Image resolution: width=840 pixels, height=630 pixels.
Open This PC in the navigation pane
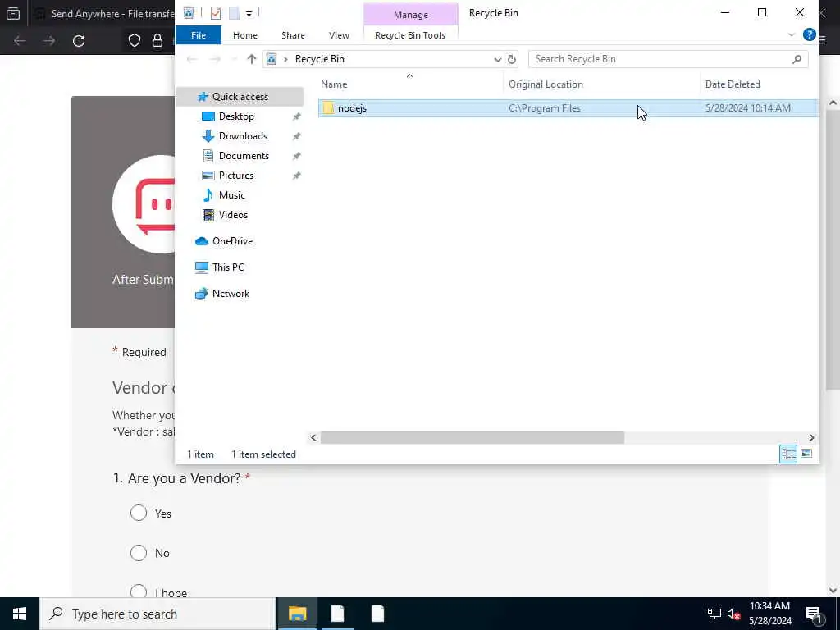tap(228, 267)
